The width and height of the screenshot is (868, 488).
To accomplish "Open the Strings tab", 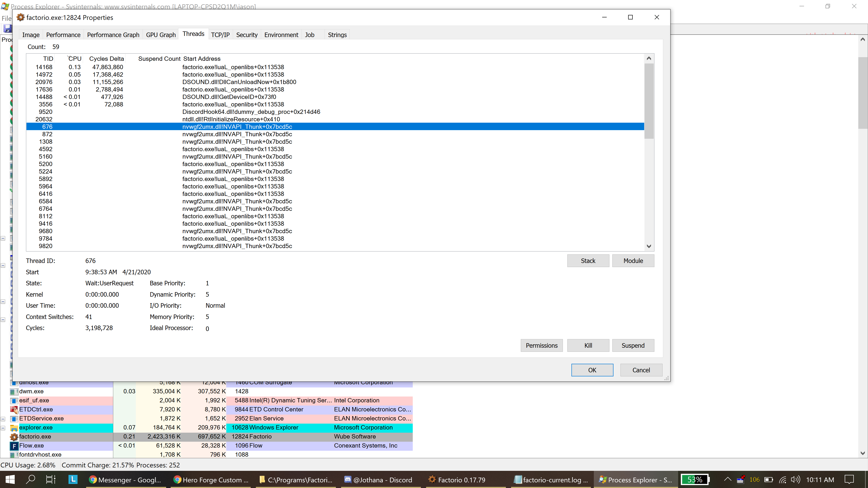I will coord(337,35).
